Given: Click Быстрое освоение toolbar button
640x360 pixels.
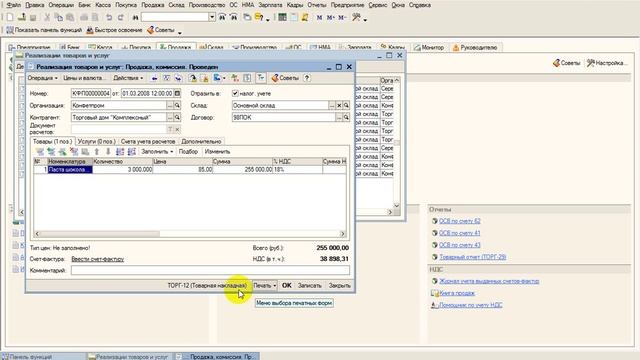Looking at the screenshot, I should click(x=114, y=30).
